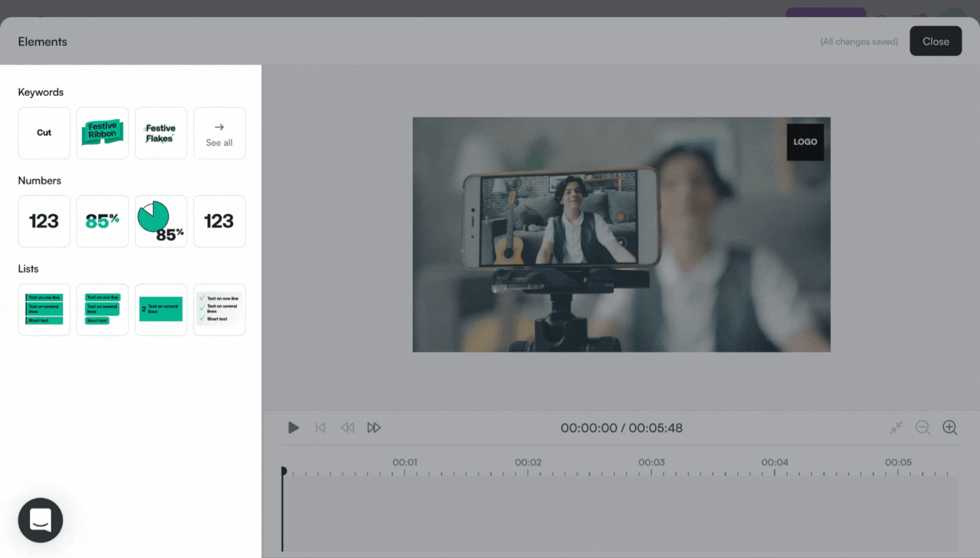The height and width of the screenshot is (558, 980).
Task: Add the rounded green tag list element
Action: pyautogui.click(x=102, y=310)
